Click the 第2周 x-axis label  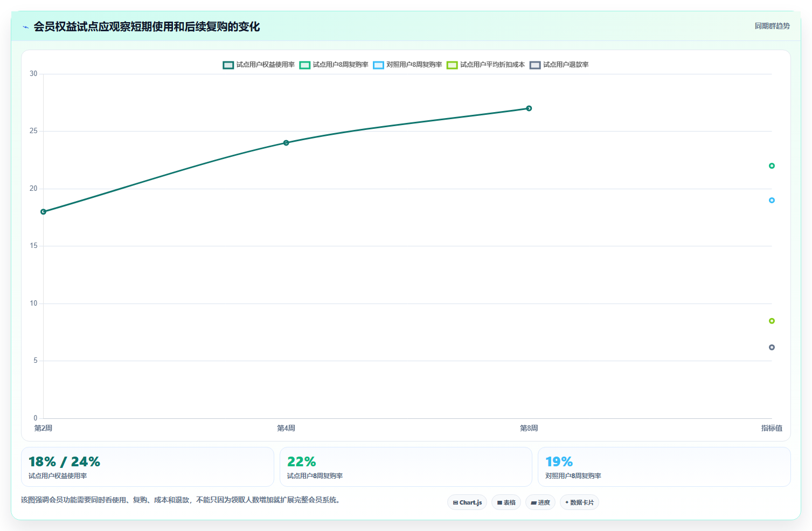point(43,428)
